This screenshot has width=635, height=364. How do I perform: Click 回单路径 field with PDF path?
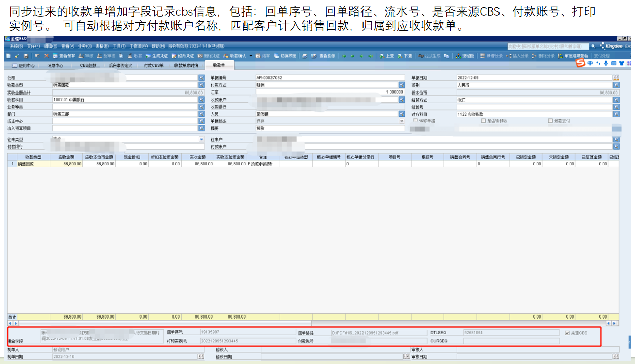pyautogui.click(x=379, y=333)
